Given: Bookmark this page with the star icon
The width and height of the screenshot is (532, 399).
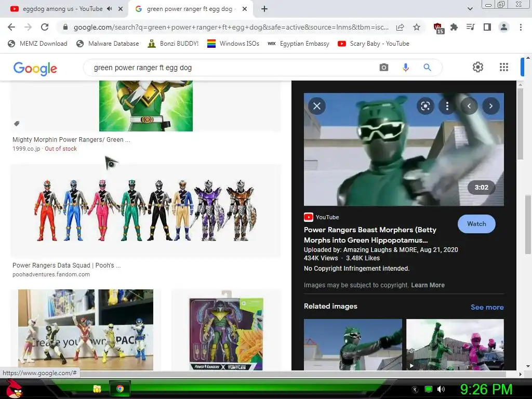Looking at the screenshot, I should pyautogui.click(x=417, y=27).
